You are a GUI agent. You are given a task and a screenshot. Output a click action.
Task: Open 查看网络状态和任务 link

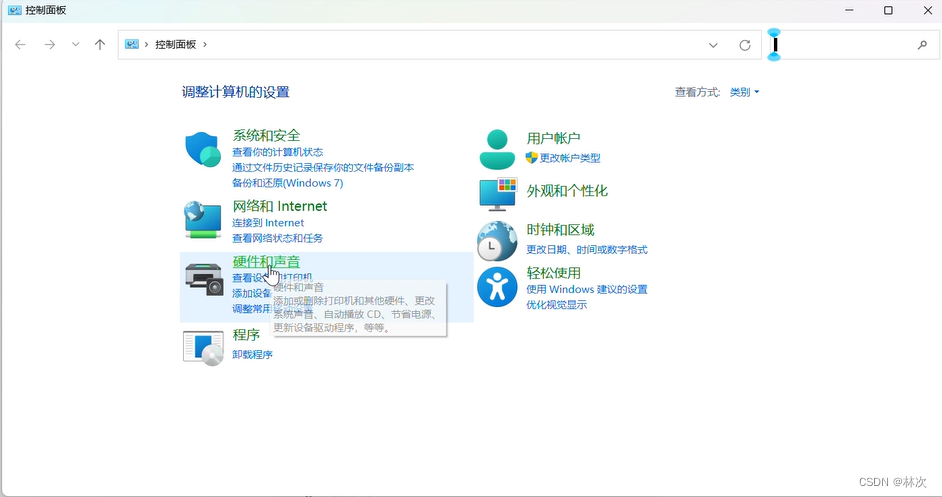278,239
